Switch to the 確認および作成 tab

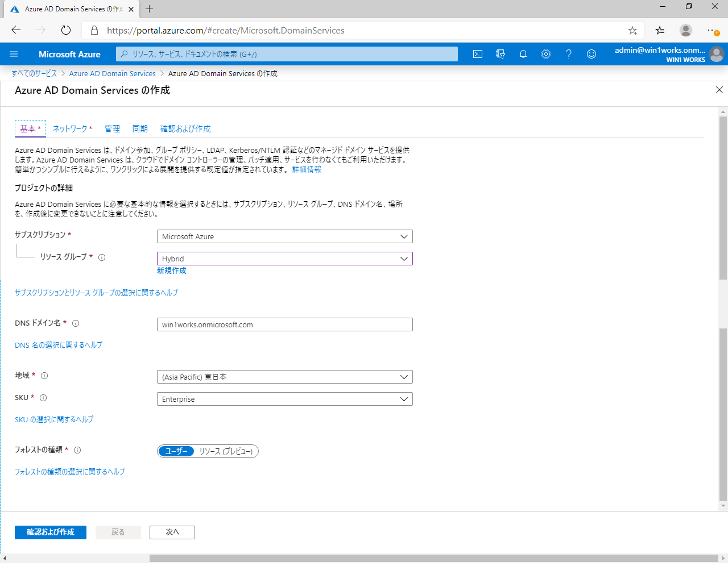(185, 129)
